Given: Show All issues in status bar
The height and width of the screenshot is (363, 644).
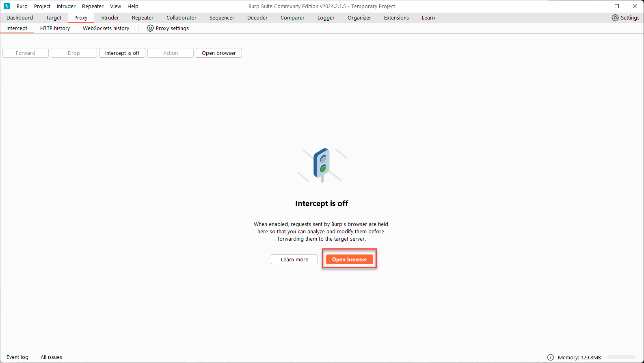Looking at the screenshot, I should [51, 357].
